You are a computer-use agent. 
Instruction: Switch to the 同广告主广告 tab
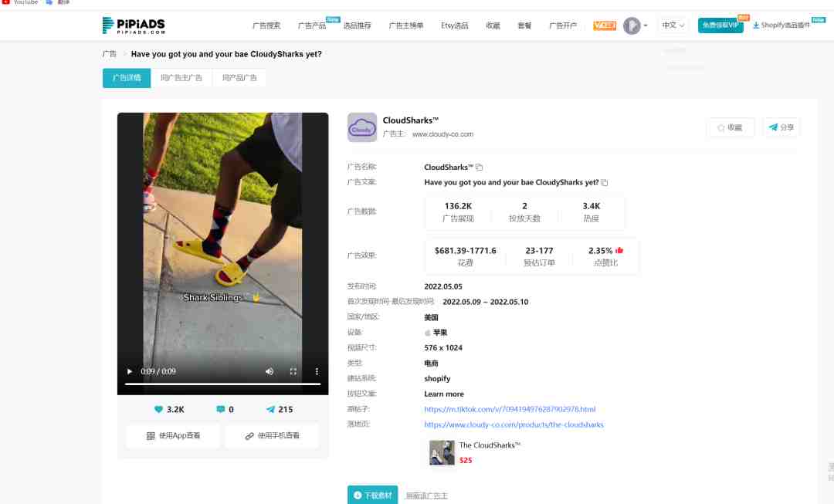(x=181, y=78)
